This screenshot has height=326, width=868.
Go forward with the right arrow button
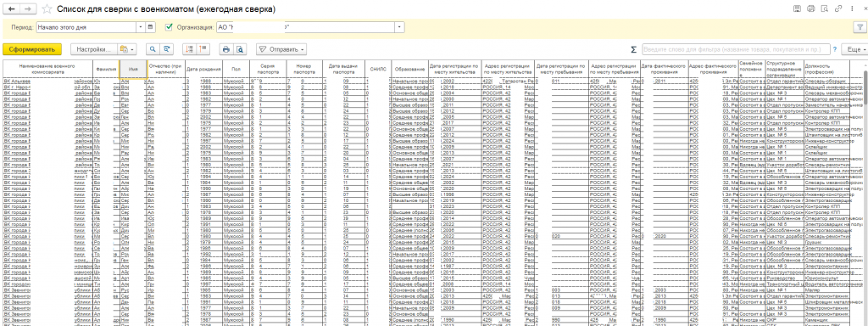[x=28, y=9]
